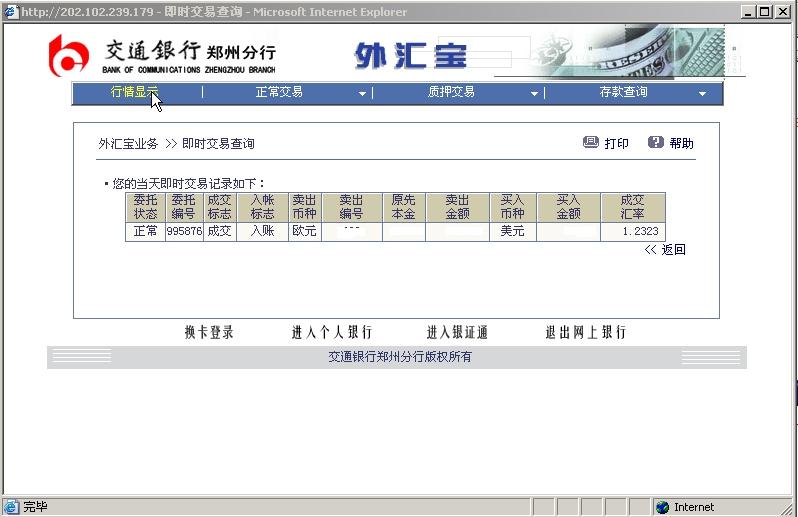Click the << 返回 back link
798x517 pixels.
(x=665, y=249)
